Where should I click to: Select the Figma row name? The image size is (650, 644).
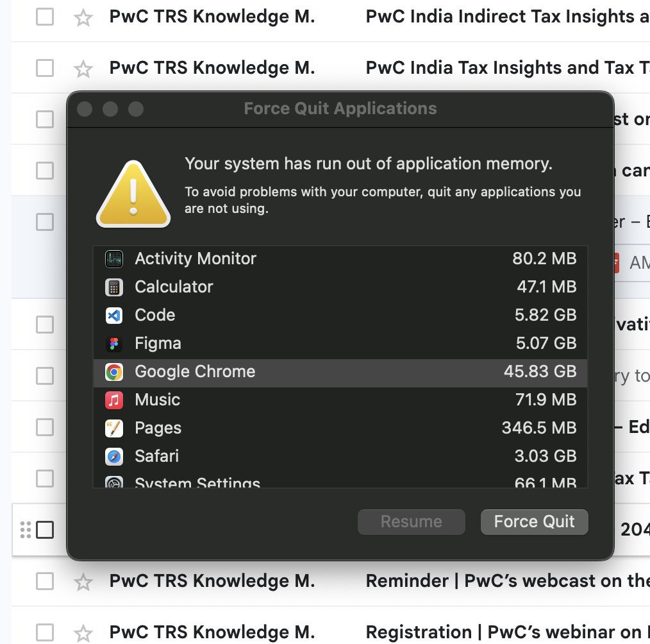coord(158,343)
